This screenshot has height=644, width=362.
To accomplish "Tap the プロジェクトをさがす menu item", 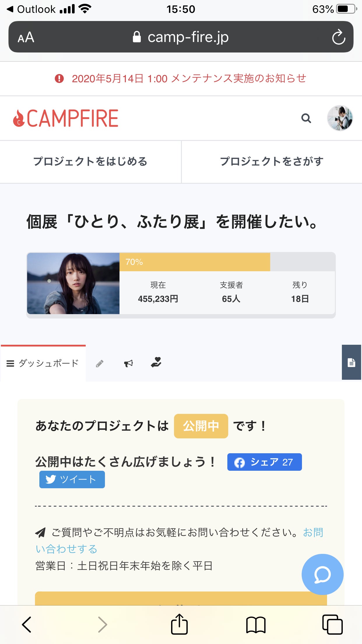I will tap(272, 162).
